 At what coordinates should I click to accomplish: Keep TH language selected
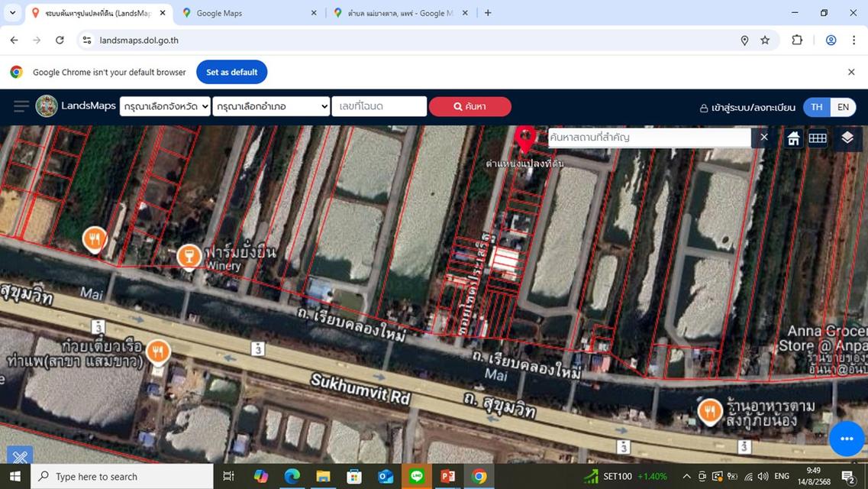pyautogui.click(x=817, y=107)
